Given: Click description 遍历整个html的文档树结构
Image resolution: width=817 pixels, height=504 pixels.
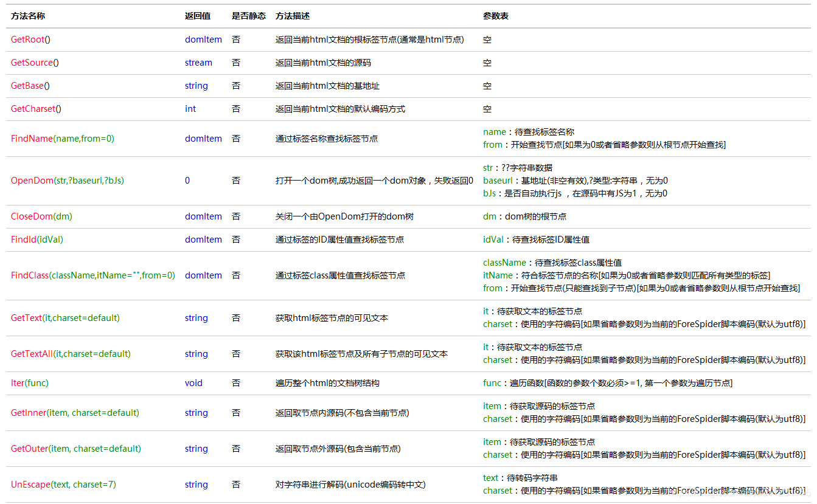Looking at the screenshot, I should pyautogui.click(x=327, y=383).
